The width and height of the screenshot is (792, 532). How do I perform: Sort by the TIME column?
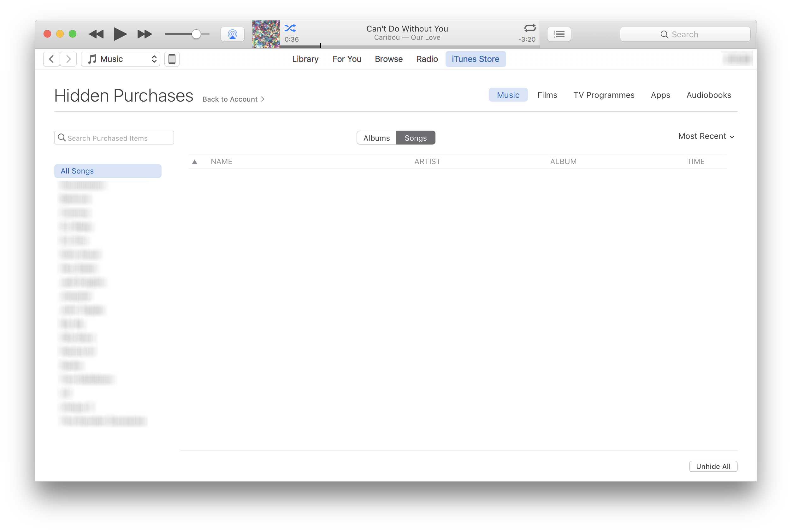coord(696,162)
